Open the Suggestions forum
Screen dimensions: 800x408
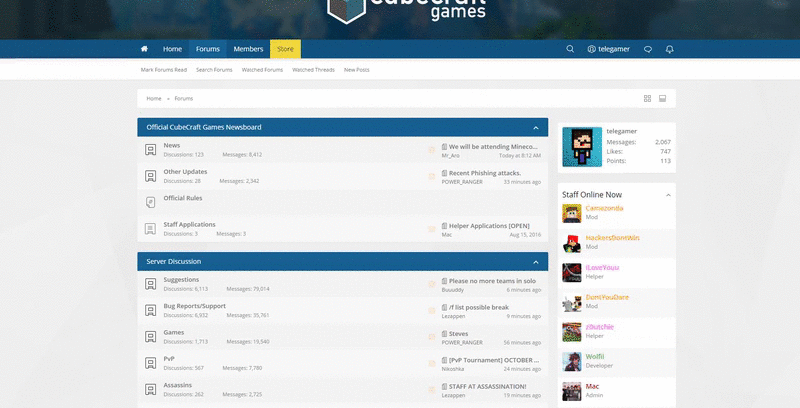click(x=181, y=279)
